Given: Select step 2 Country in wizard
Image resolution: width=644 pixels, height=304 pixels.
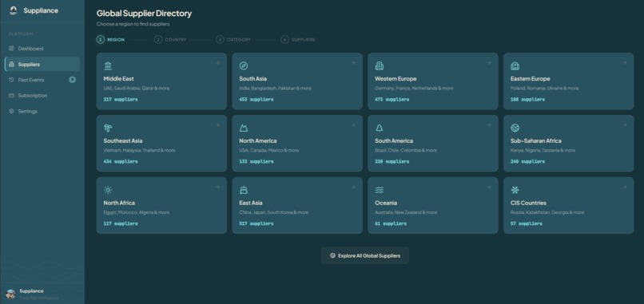Looking at the screenshot, I should click(170, 40).
